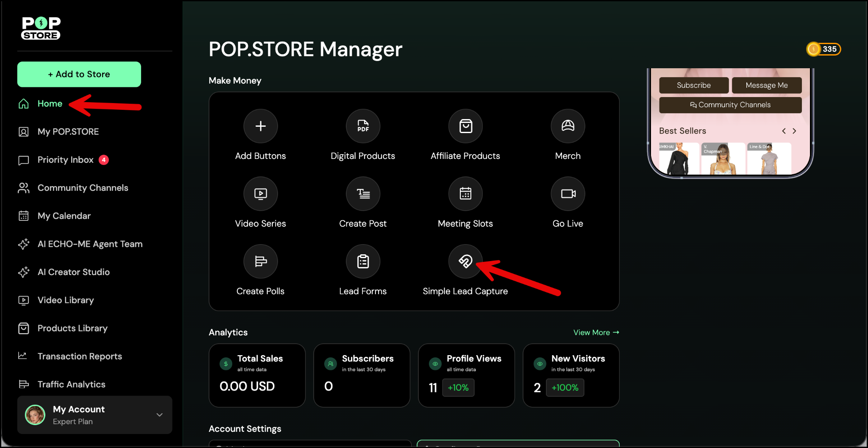
Task: Click the Meeting Slots calendar icon
Action: coord(465,194)
